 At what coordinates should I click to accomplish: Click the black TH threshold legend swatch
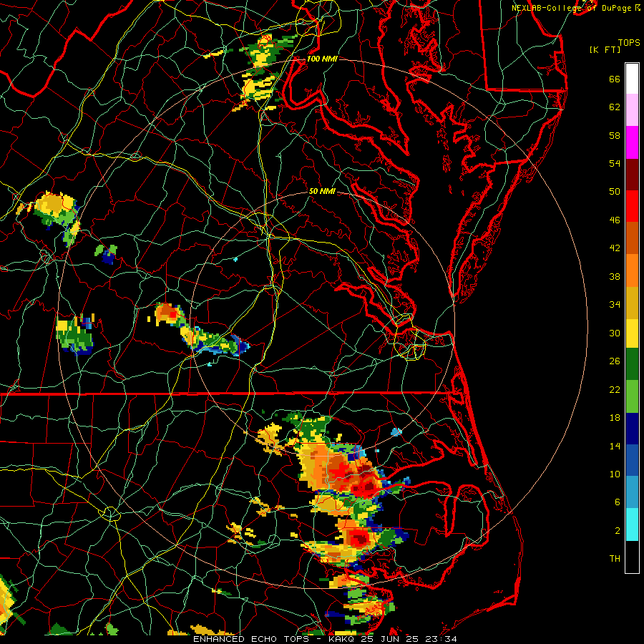[632, 557]
